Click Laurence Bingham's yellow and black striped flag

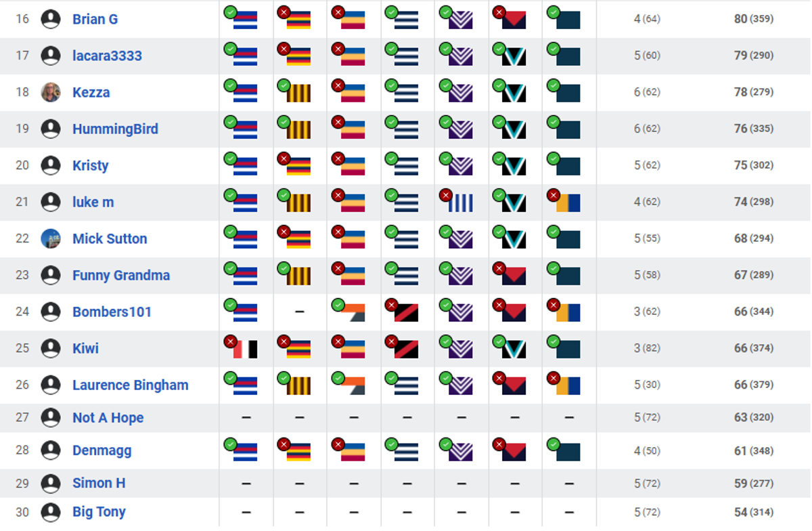click(x=299, y=385)
